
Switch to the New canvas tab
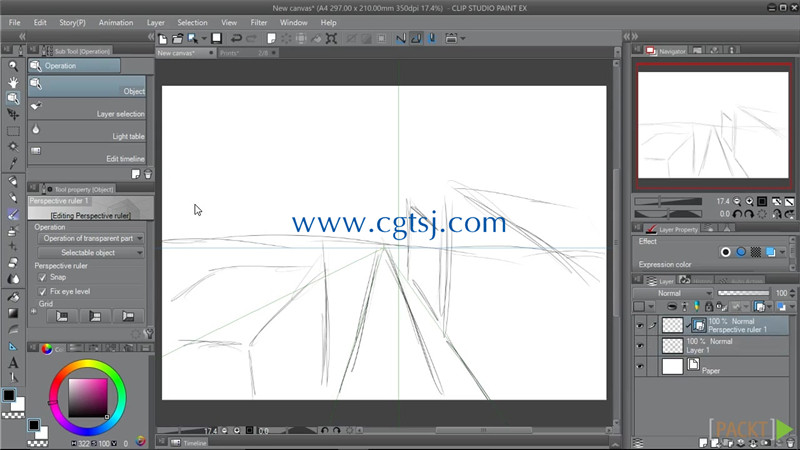(x=186, y=53)
